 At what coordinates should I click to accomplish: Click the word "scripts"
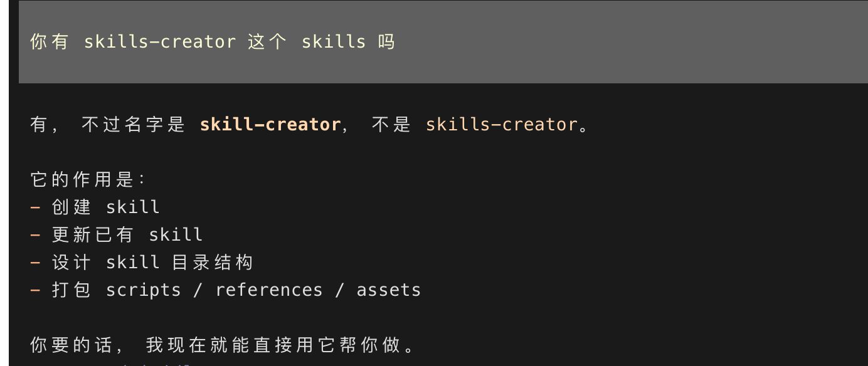tap(144, 290)
